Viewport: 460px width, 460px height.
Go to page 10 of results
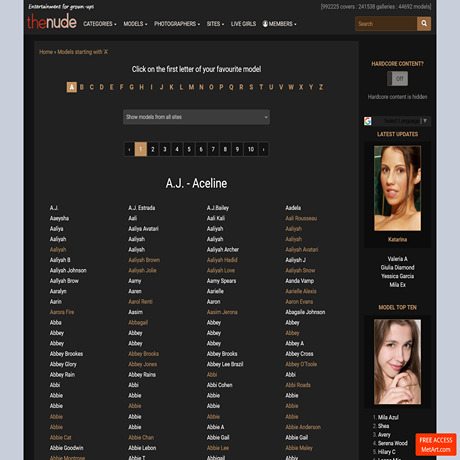tap(251, 149)
